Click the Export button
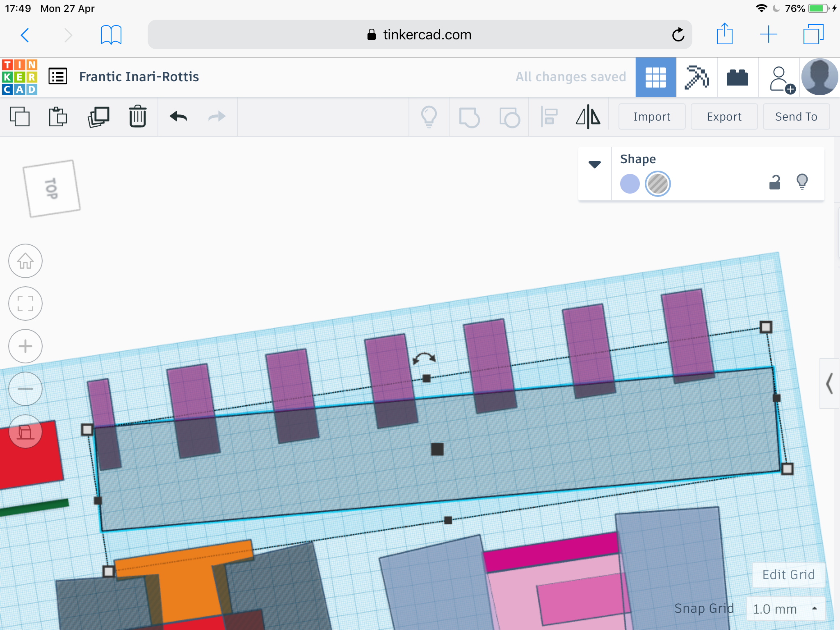This screenshot has width=840, height=630. click(x=724, y=117)
